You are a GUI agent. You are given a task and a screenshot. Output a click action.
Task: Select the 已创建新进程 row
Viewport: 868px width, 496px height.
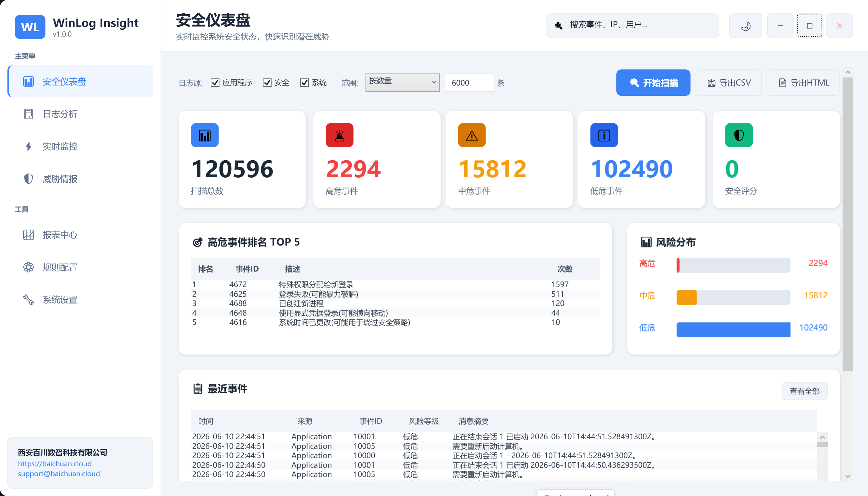tap(395, 303)
